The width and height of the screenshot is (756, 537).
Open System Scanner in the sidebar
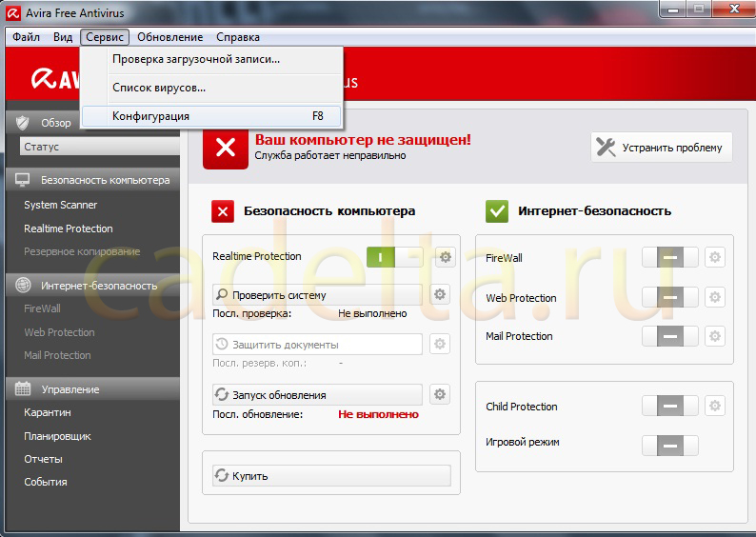coord(60,205)
